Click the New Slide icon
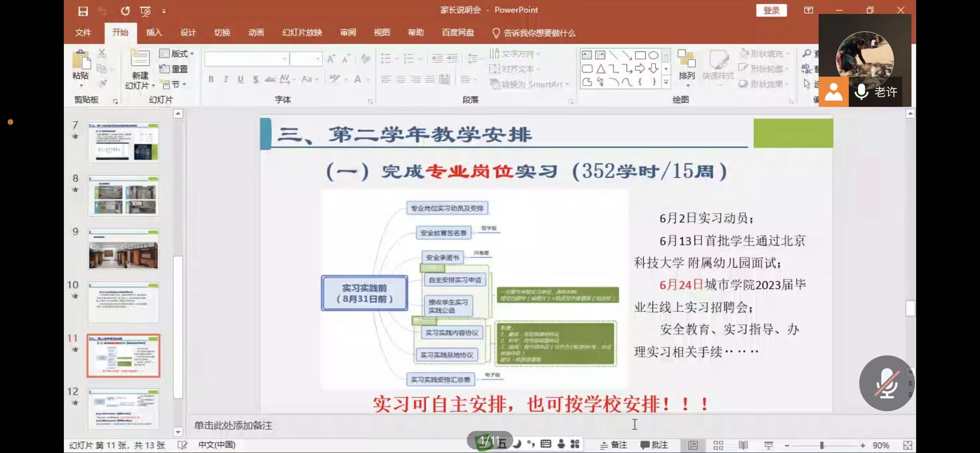 click(x=140, y=59)
